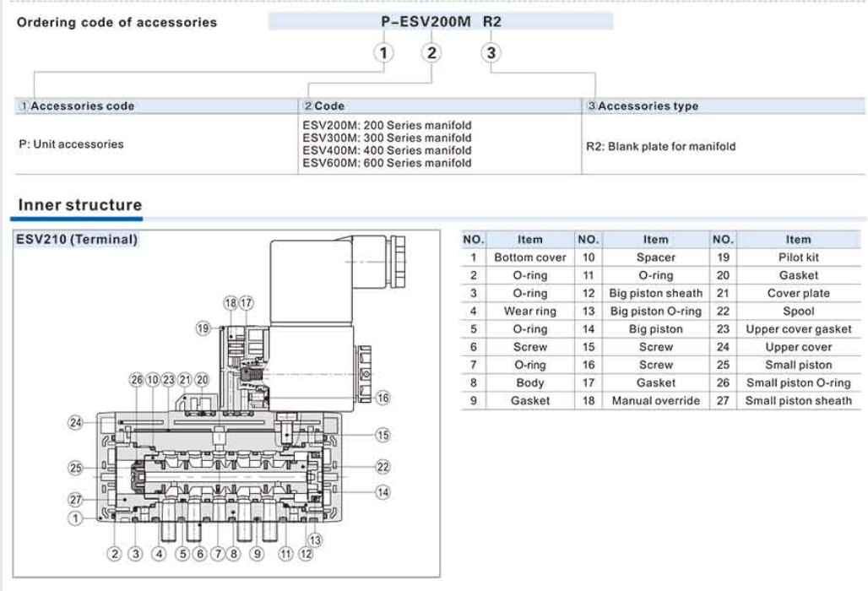Click R2: Blank plate for manifold text
The image size is (868, 591).
tap(660, 146)
